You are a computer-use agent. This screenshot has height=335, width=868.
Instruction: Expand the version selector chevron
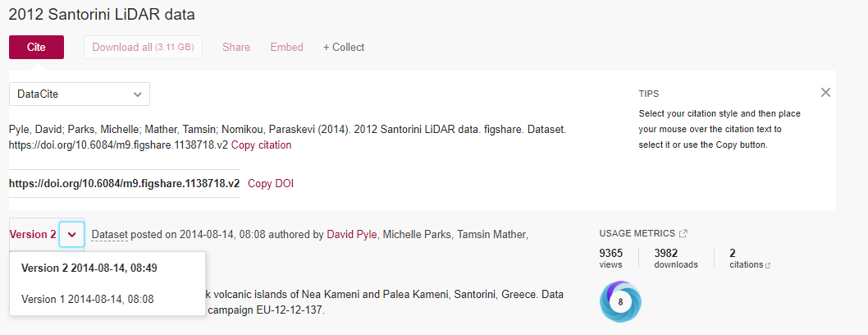tap(72, 235)
